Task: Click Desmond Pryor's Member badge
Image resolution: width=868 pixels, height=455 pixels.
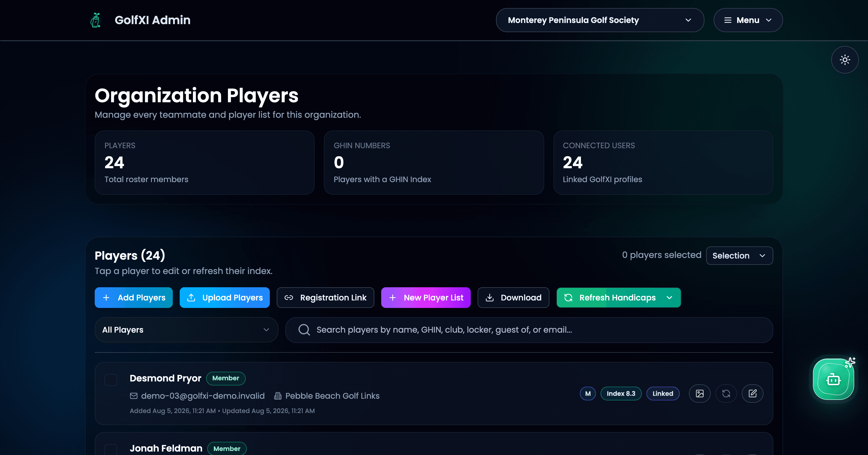Action: (x=226, y=378)
